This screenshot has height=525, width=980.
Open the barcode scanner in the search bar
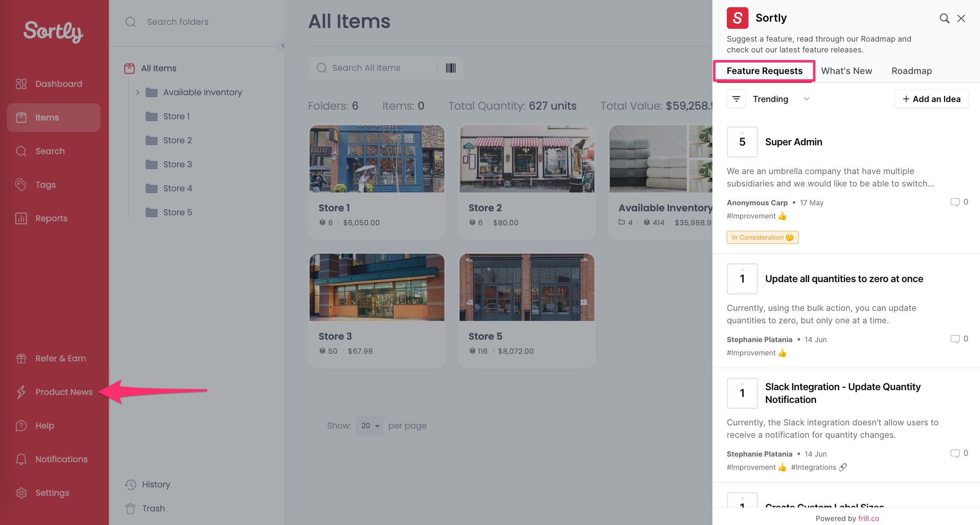(450, 68)
